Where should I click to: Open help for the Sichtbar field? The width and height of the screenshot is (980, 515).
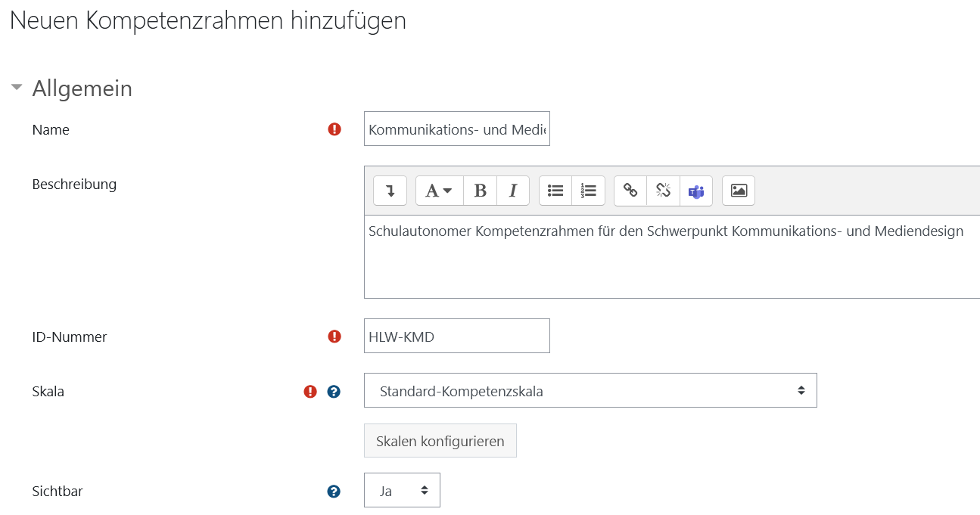[x=334, y=491]
